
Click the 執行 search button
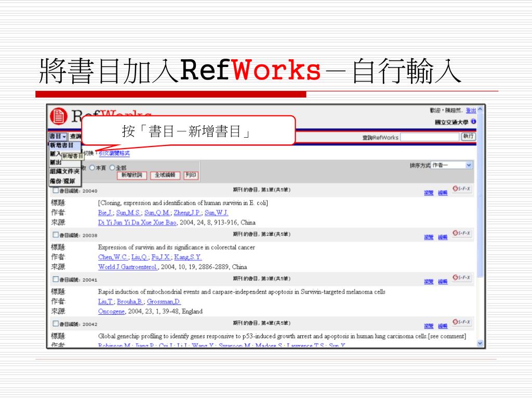point(469,137)
